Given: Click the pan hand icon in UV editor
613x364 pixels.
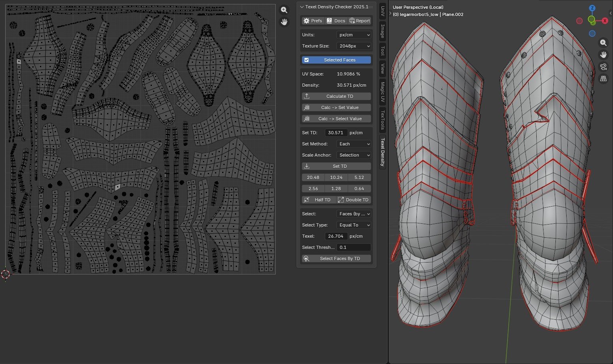Looking at the screenshot, I should [284, 22].
